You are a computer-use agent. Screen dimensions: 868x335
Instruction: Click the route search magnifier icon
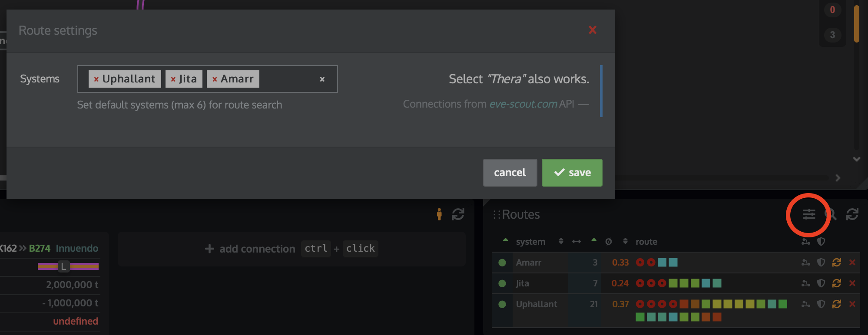[832, 214]
